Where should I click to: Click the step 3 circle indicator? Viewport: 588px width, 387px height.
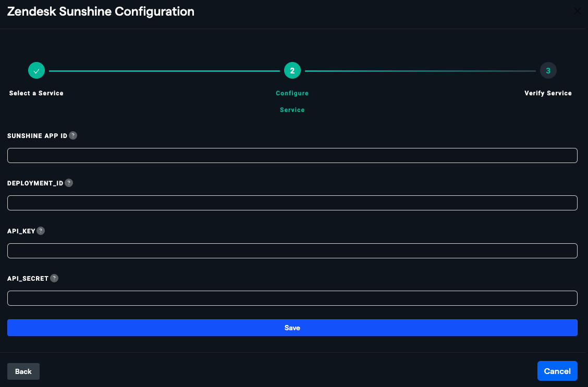coord(548,70)
